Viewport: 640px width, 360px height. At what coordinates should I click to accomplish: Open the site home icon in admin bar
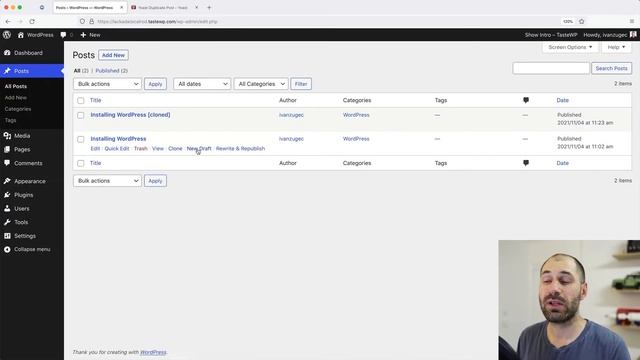click(20, 35)
